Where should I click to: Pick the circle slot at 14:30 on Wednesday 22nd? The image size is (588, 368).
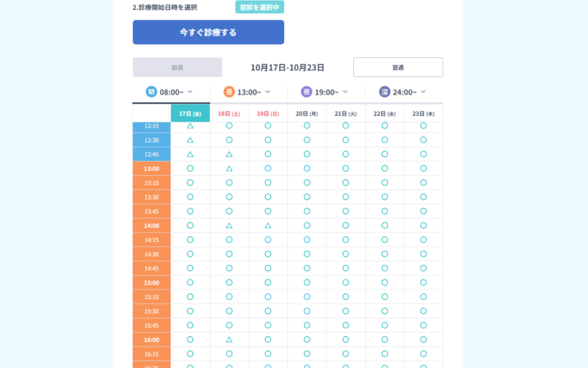click(x=385, y=254)
